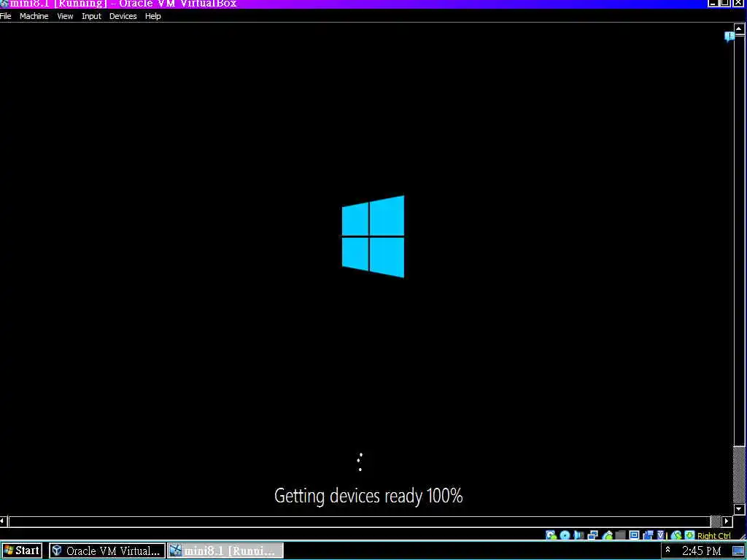Click the vertical scrollbar down arrow
747x560 pixels.
739,509
